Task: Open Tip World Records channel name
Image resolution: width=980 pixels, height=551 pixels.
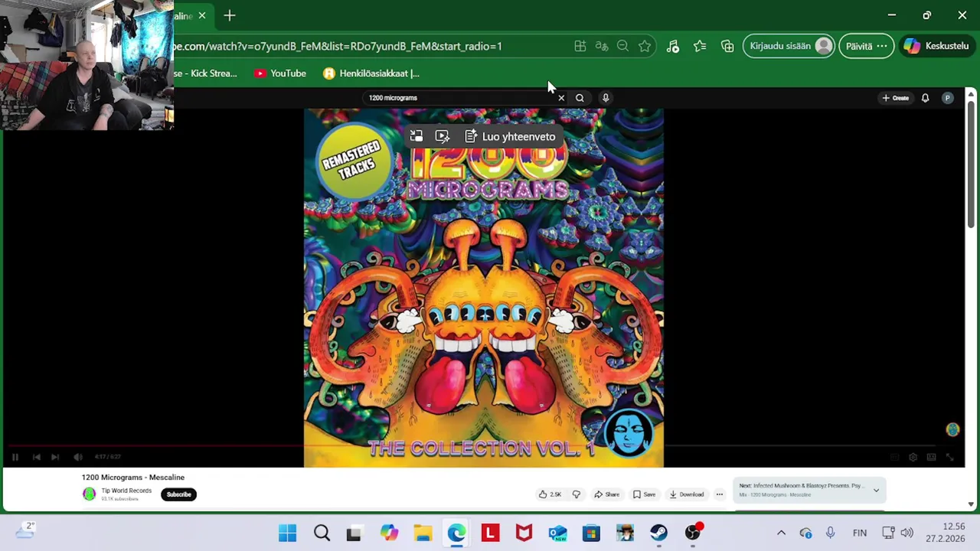Action: tap(126, 491)
